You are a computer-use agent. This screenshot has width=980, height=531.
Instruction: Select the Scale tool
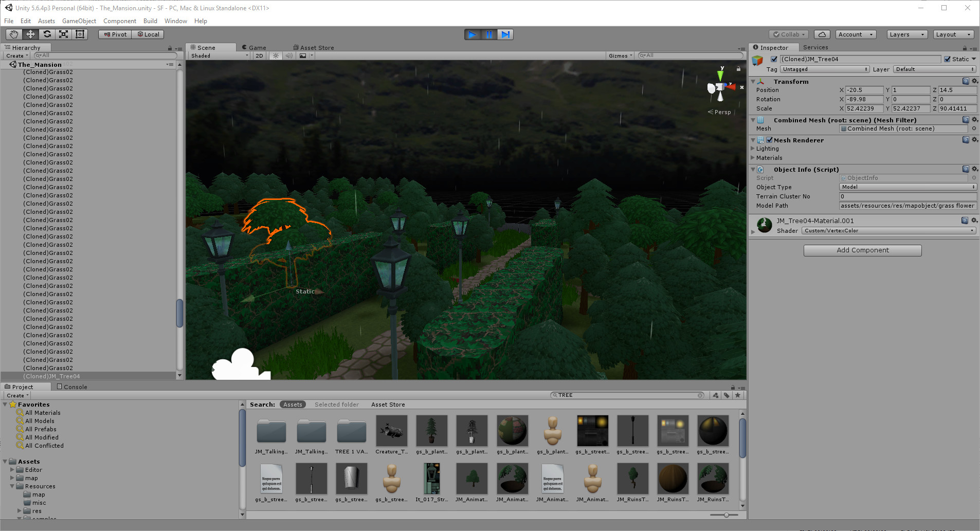click(x=63, y=34)
